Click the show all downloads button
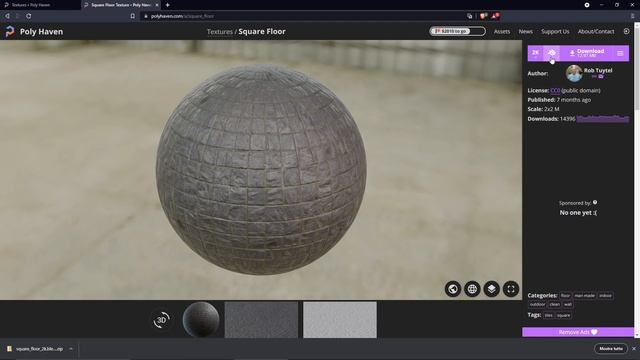640x360 pixels. click(x=611, y=349)
